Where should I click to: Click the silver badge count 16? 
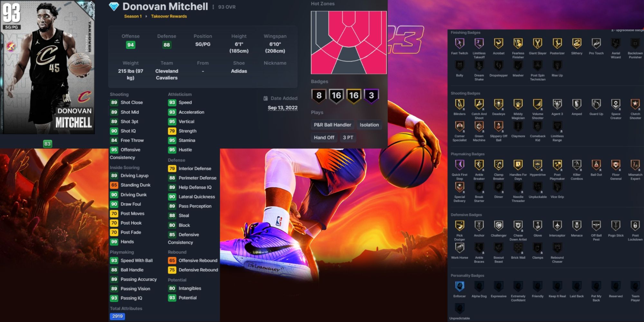[336, 96]
